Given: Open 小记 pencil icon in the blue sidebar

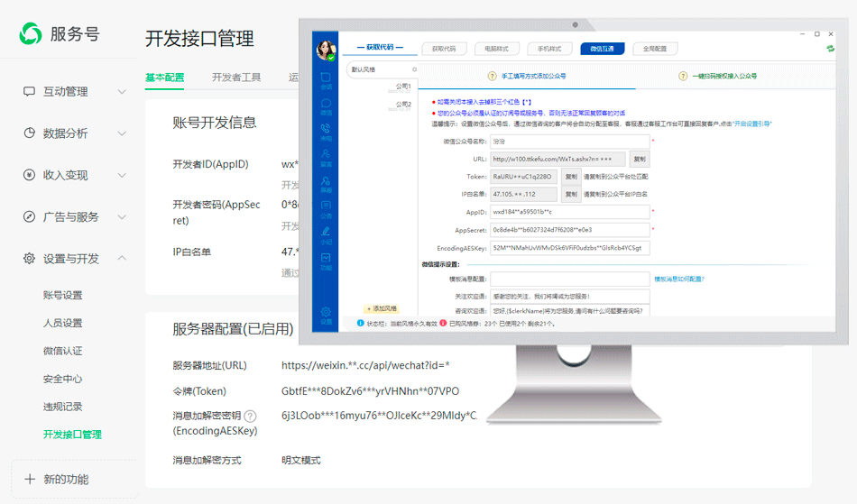Looking at the screenshot, I should click(x=326, y=232).
